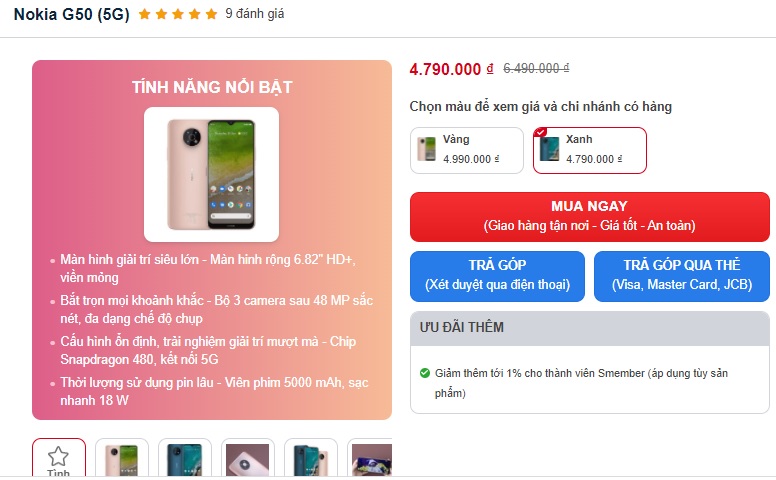Click the red check badge on the Xanh option

540,133
